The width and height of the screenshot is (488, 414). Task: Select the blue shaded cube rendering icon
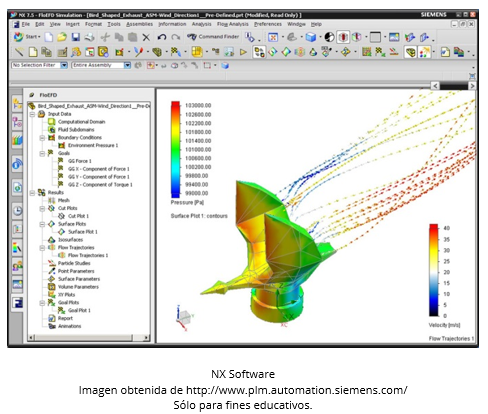point(311,37)
